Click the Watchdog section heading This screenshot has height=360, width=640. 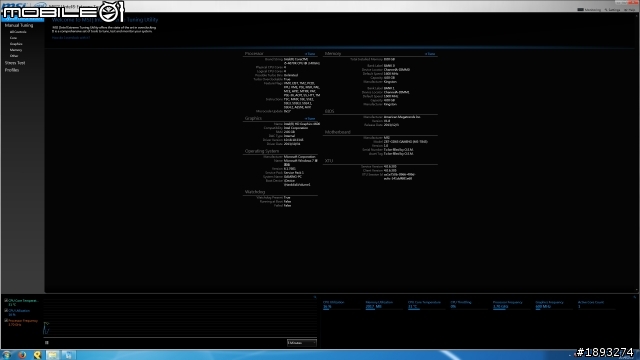(255, 192)
